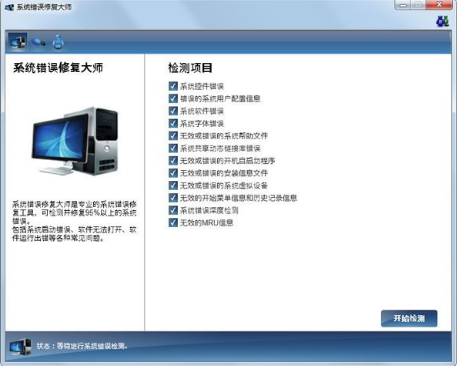Viewport: 458px width, 366px height.
Task: Open the blue oval tool in toolbar
Action: pyautogui.click(x=38, y=42)
